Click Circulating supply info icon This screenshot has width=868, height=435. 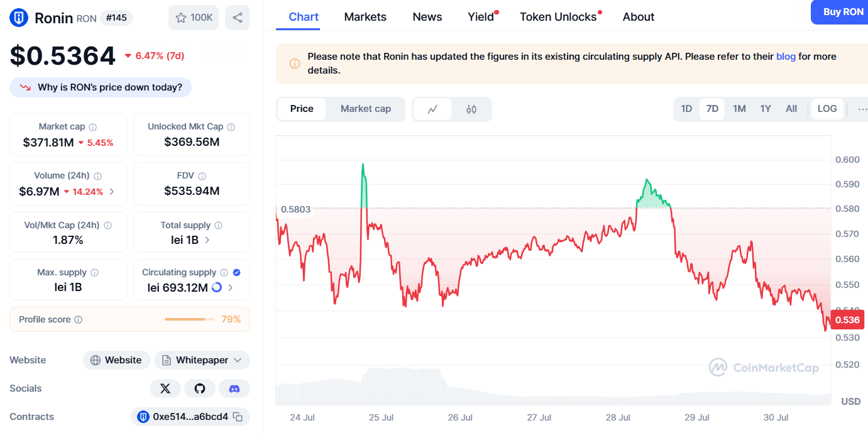223,273
